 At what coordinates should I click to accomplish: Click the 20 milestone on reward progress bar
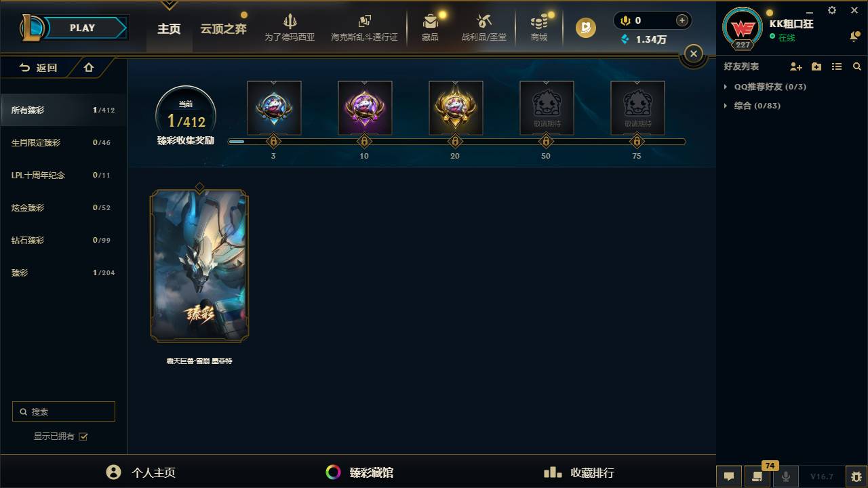click(x=455, y=142)
